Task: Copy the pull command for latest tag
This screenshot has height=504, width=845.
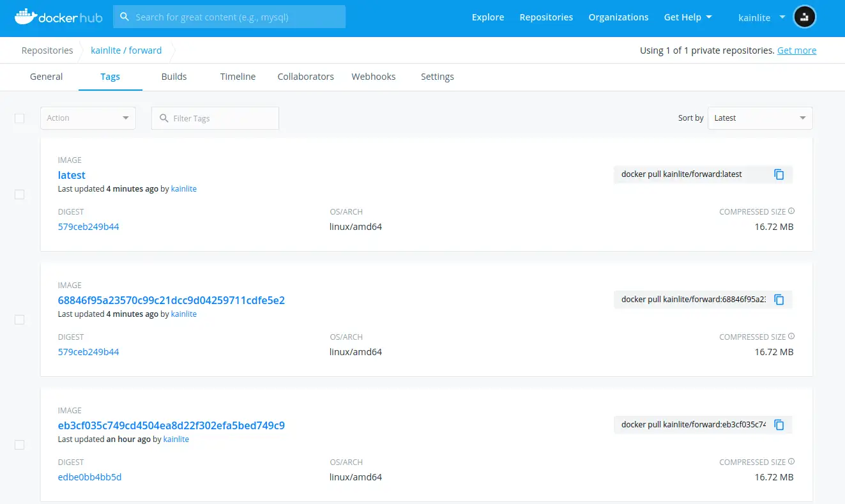Action: point(779,174)
